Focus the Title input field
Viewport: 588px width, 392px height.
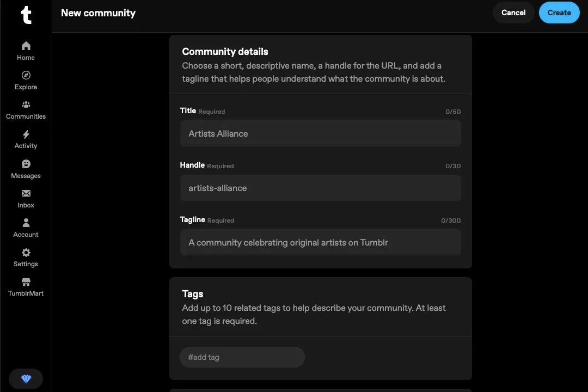[x=320, y=133]
